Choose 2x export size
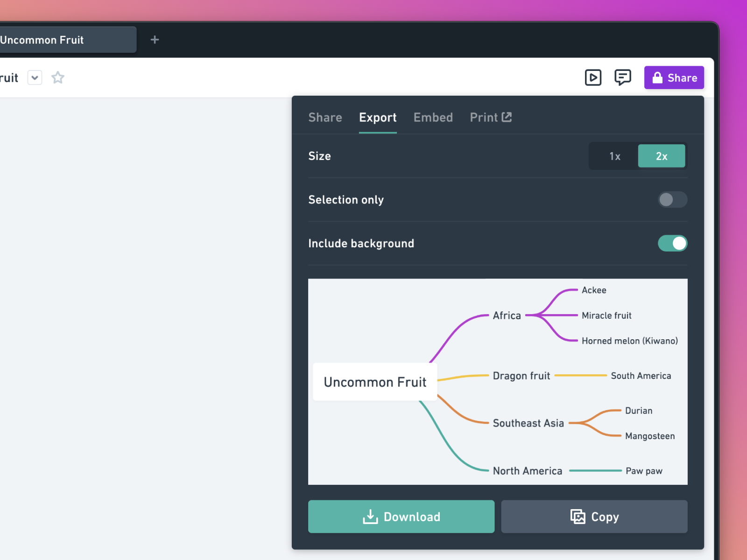The height and width of the screenshot is (560, 747). [x=661, y=156]
